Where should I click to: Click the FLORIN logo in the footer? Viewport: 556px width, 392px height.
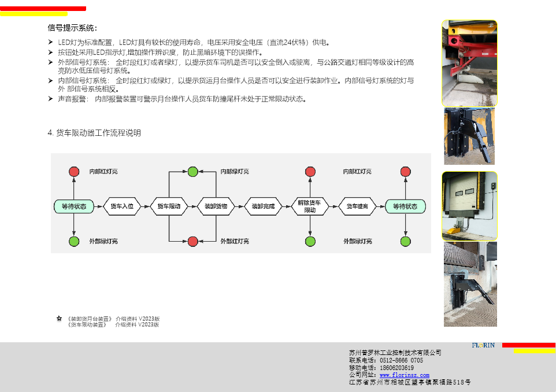(483, 346)
